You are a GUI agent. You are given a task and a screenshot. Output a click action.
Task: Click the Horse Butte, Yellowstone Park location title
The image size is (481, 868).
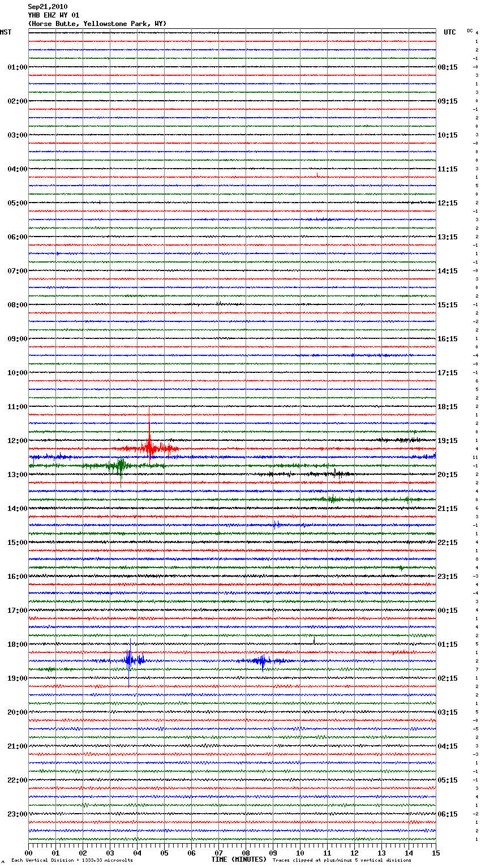coord(97,24)
